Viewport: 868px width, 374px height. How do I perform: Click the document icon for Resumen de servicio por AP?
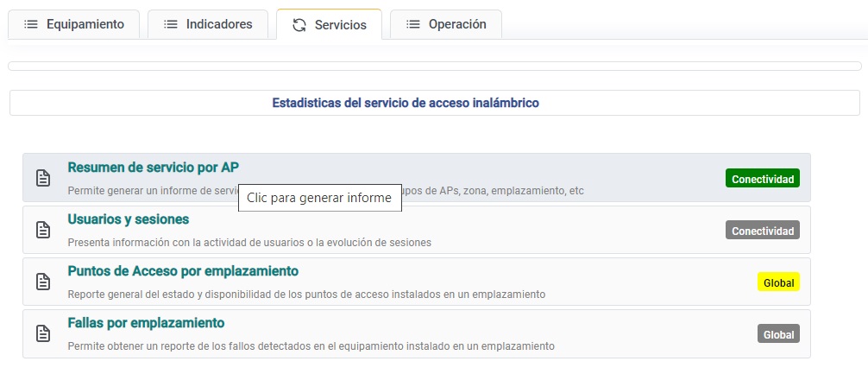point(42,178)
